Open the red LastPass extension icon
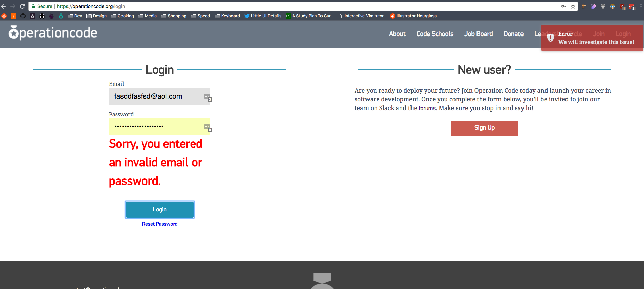644x289 pixels. tap(632, 7)
